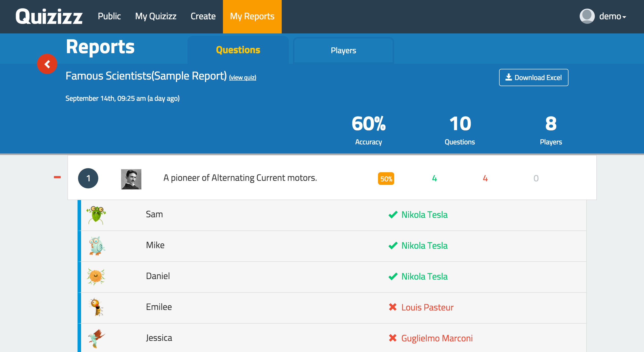Click Sam's green monster avatar
Viewport: 644px width, 352px height.
[96, 215]
